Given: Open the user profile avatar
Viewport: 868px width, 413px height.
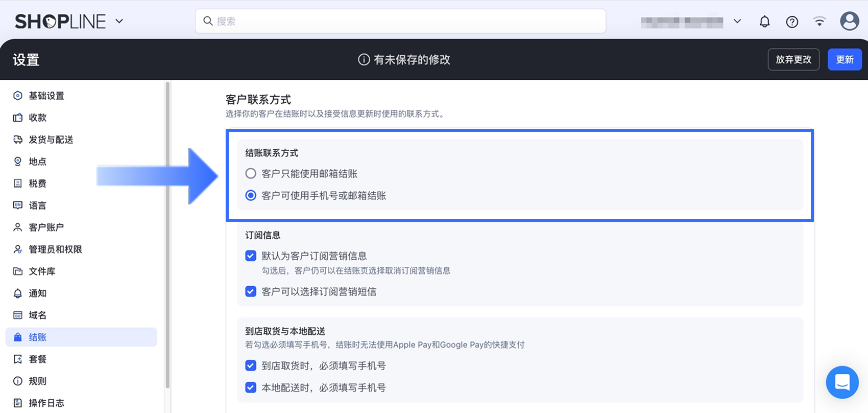Looking at the screenshot, I should 850,21.
